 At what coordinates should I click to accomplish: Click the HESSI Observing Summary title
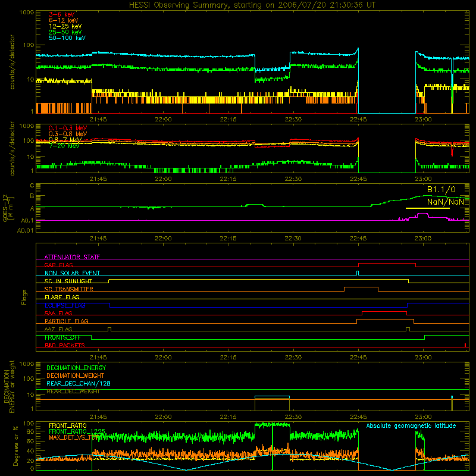click(x=252, y=5)
